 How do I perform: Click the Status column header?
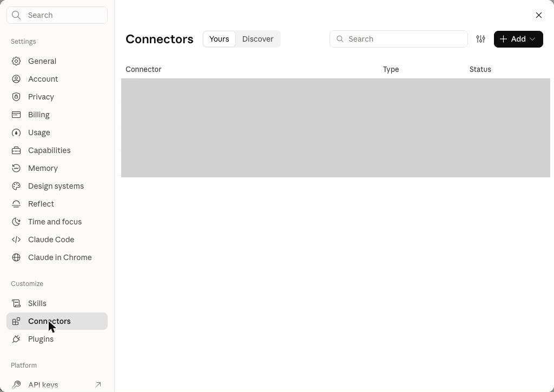pyautogui.click(x=480, y=69)
